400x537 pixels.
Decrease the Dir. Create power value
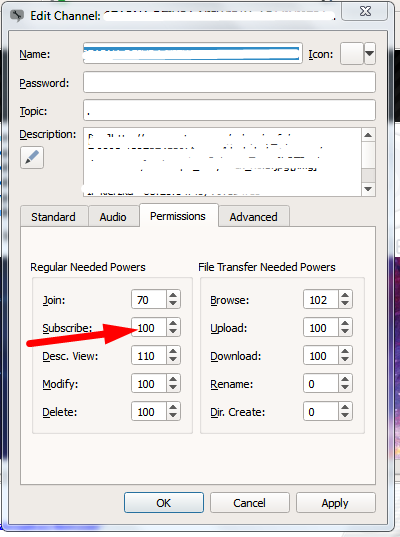click(345, 416)
